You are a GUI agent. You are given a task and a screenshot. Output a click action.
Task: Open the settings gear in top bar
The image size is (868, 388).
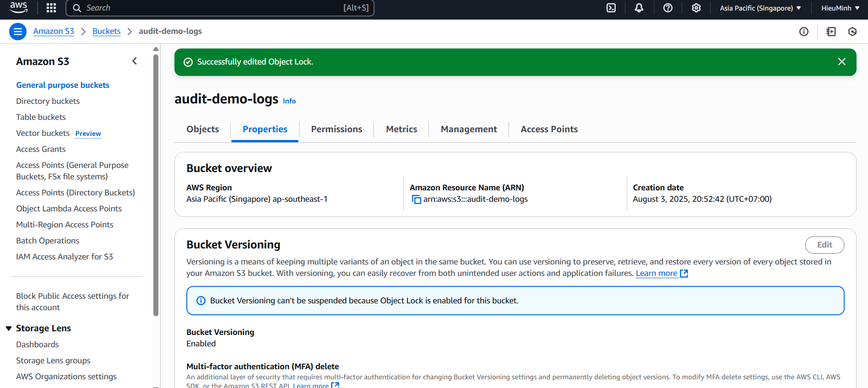pos(696,8)
